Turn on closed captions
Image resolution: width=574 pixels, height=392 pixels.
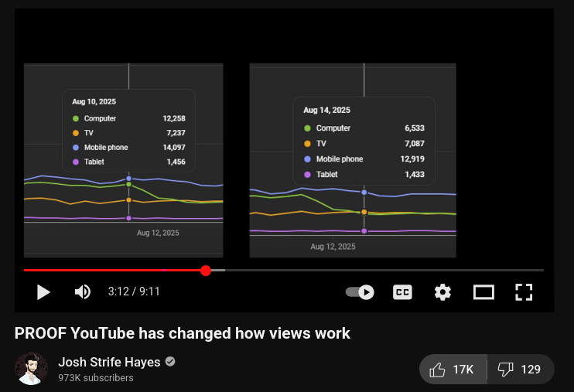tap(402, 292)
